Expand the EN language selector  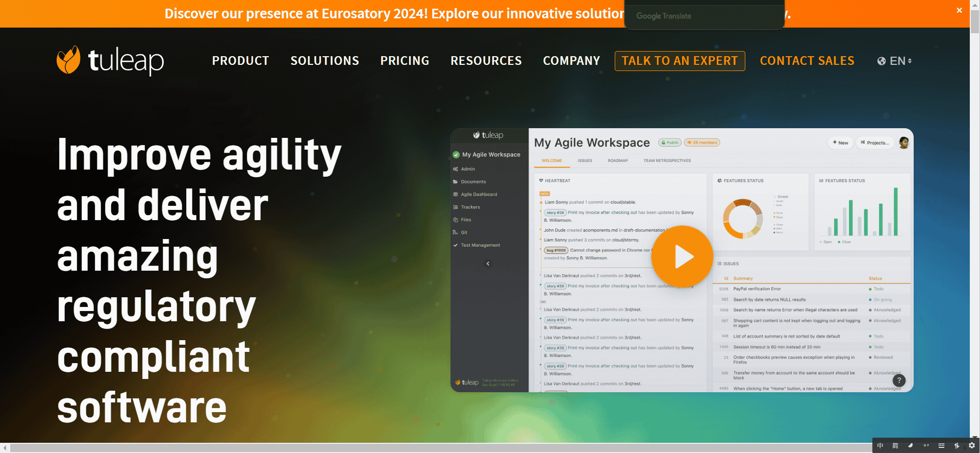pos(900,61)
